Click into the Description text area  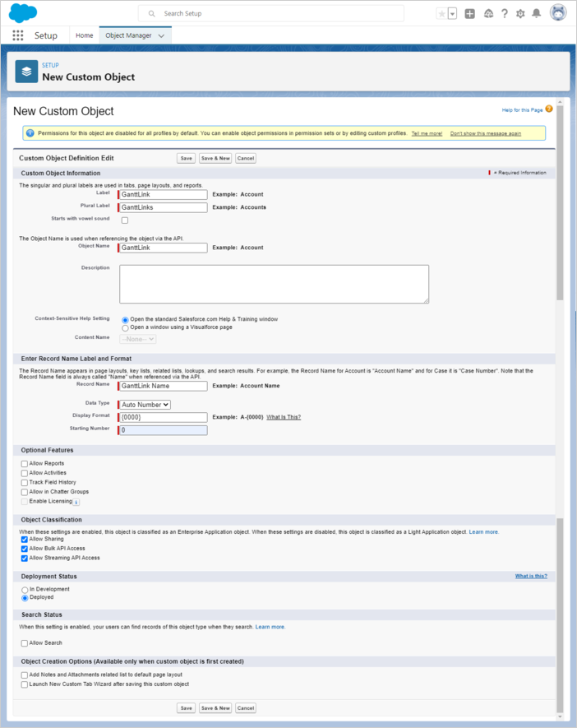coord(274,284)
